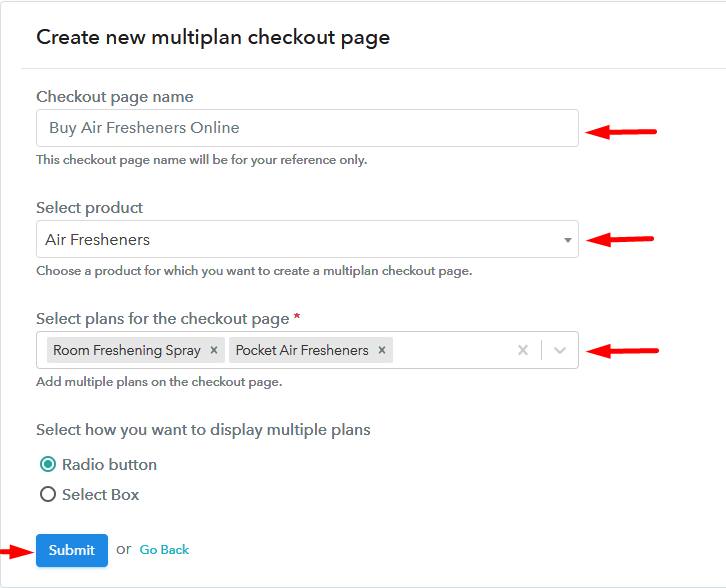Remove the Room Freshening Spray plan tag
726x588 pixels.
[x=213, y=351]
